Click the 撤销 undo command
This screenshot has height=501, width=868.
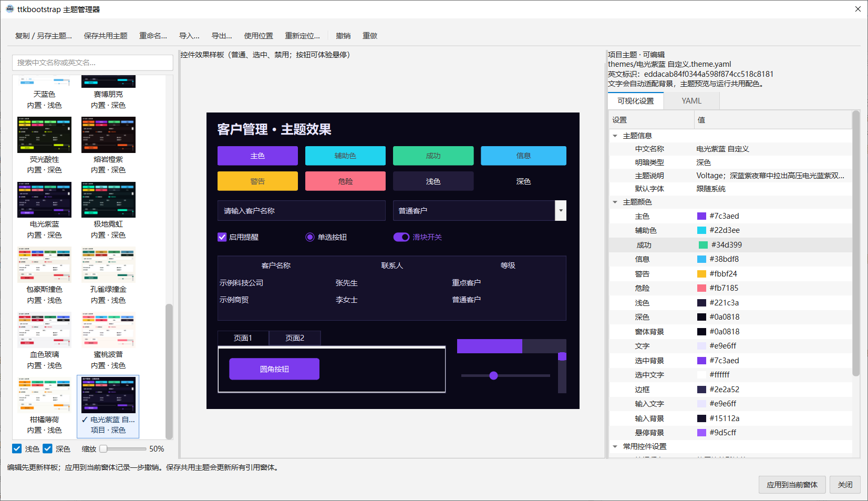(x=343, y=36)
